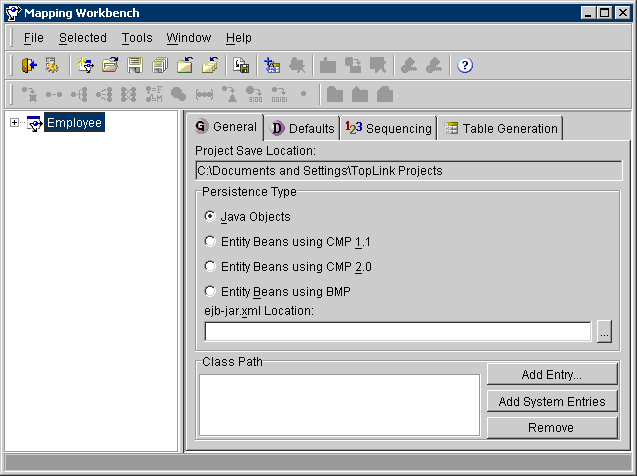Close all projects with stacked folders icon
Viewport: 637px width, 476px height.
point(210,65)
